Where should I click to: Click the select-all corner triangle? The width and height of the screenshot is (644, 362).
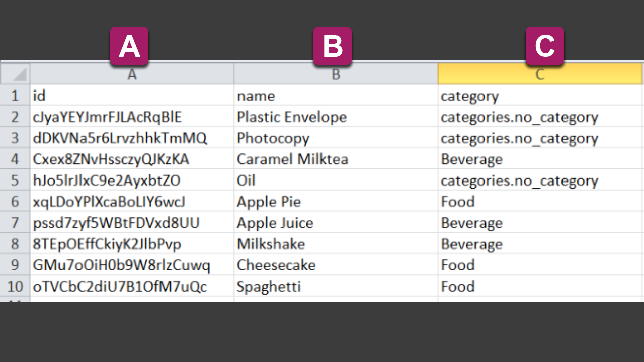[15, 74]
